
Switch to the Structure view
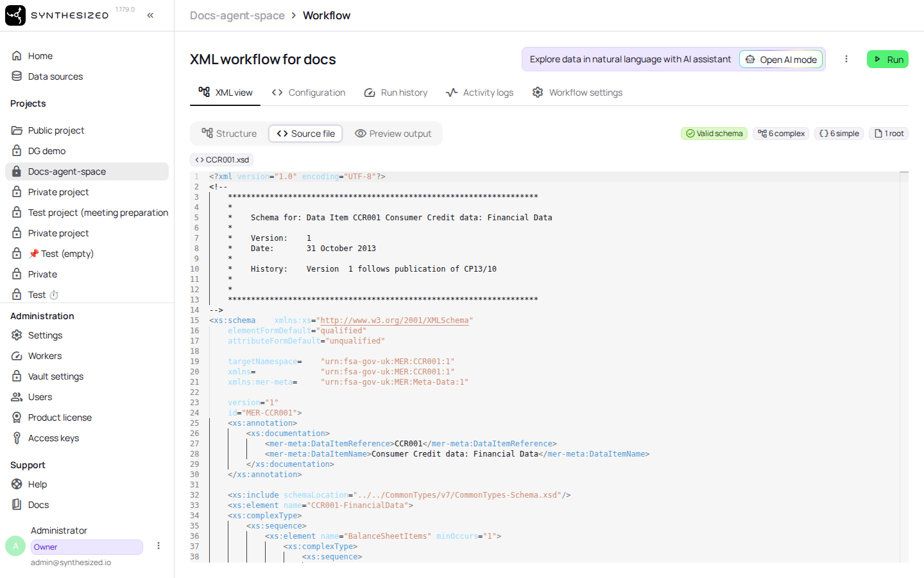(x=229, y=134)
